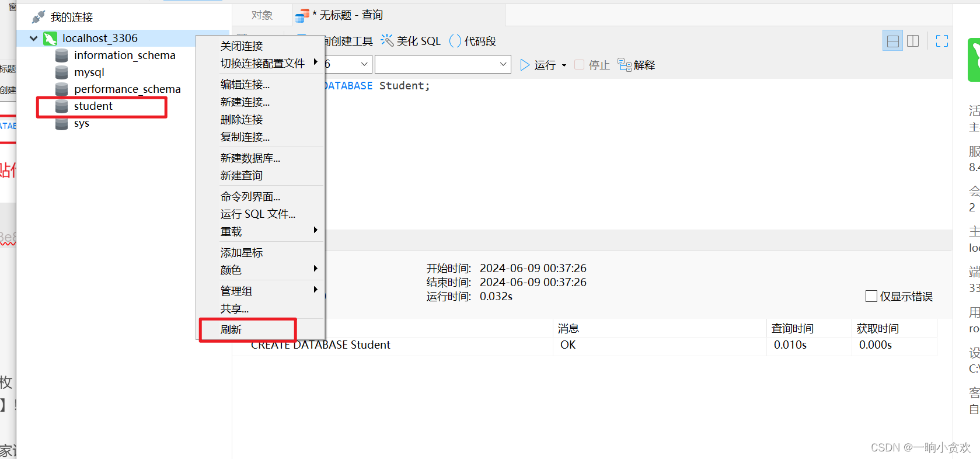Switch to single-pane stacked layout icon
980x459 pixels.
coord(892,41)
